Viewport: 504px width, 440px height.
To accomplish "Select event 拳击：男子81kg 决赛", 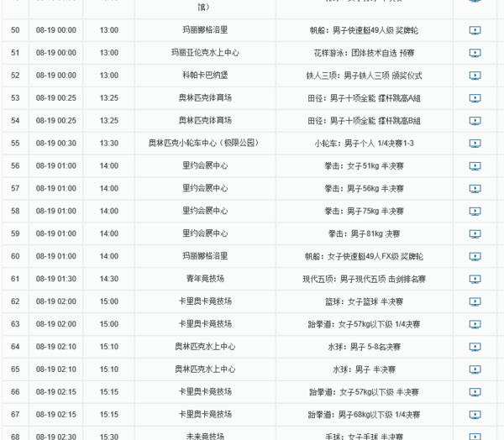I will pos(364,234).
